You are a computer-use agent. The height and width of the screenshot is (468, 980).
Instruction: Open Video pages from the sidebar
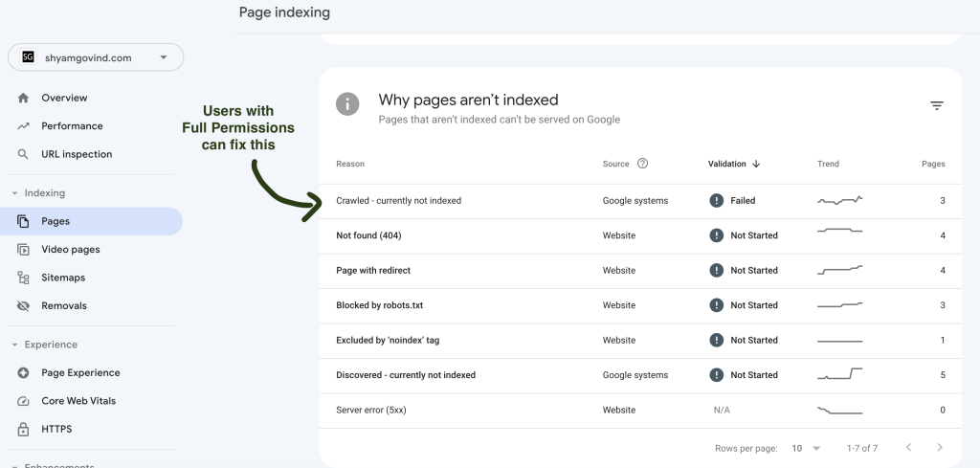(70, 250)
